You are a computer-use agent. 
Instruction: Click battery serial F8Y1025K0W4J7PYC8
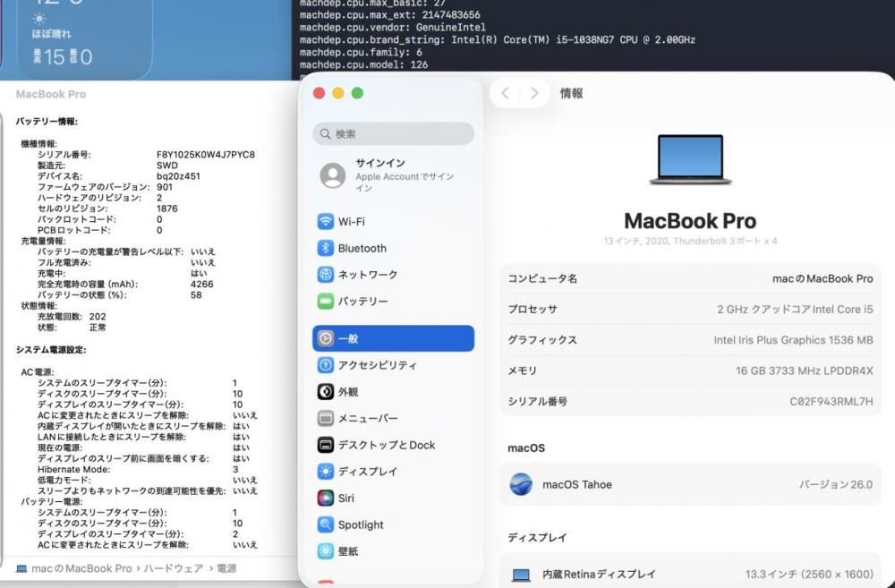(206, 155)
